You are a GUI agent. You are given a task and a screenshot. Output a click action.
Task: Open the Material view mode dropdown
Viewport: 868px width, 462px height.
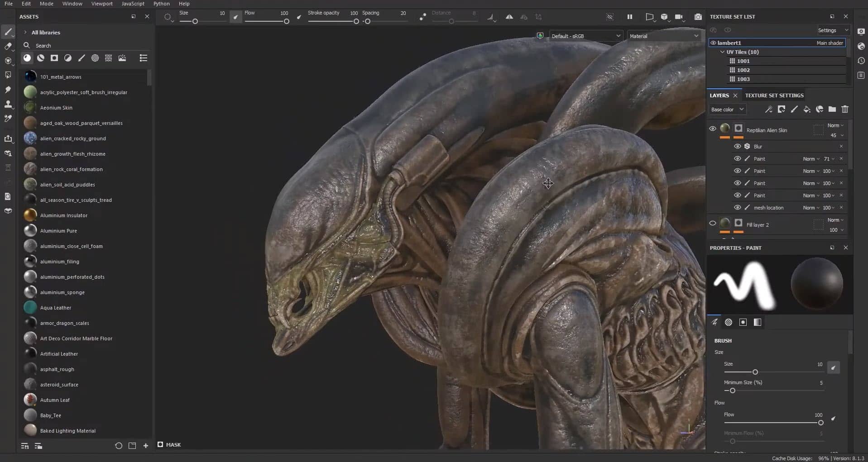[663, 36]
